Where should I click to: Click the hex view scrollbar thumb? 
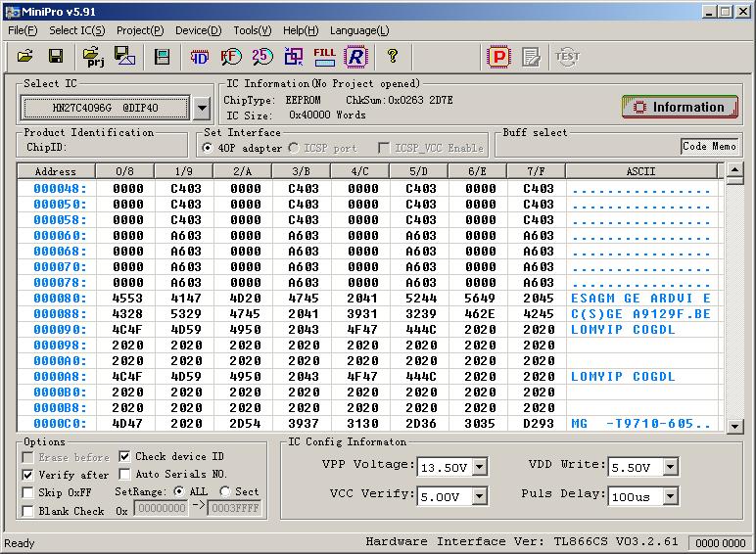[x=734, y=181]
